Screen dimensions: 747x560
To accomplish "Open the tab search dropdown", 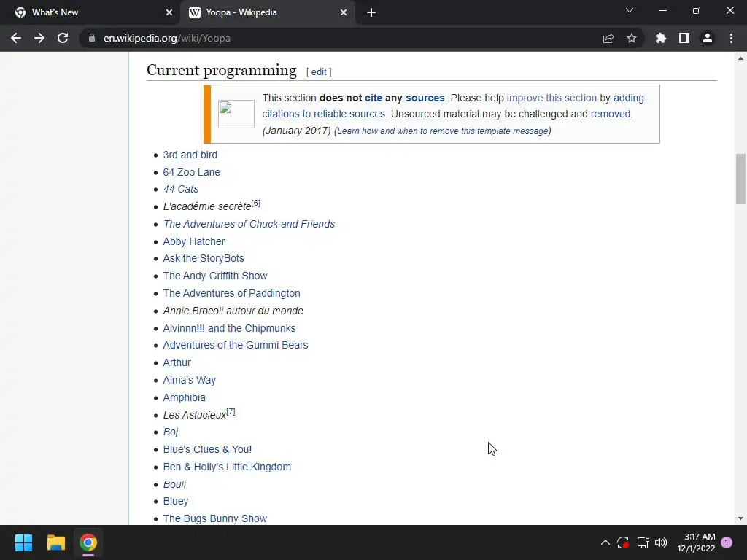I will [x=630, y=10].
